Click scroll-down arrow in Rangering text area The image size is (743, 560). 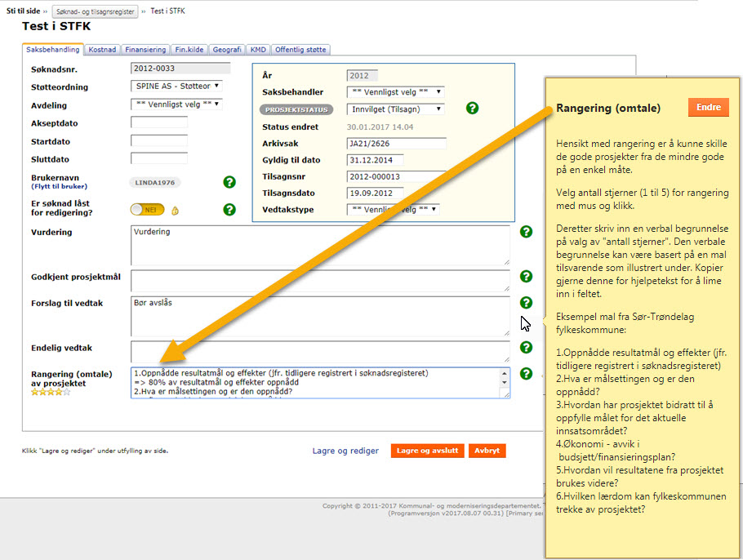tap(505, 383)
